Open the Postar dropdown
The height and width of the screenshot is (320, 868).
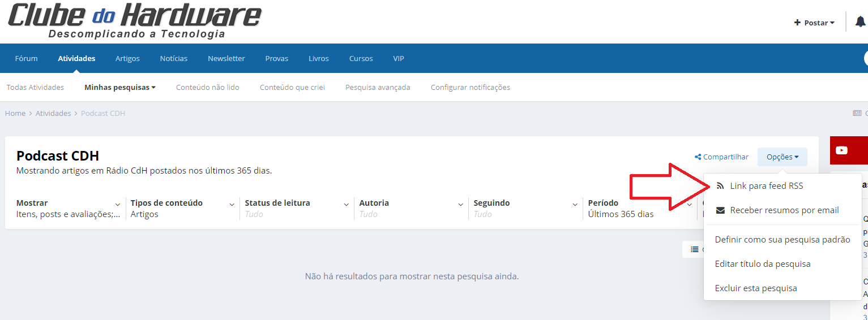[815, 23]
